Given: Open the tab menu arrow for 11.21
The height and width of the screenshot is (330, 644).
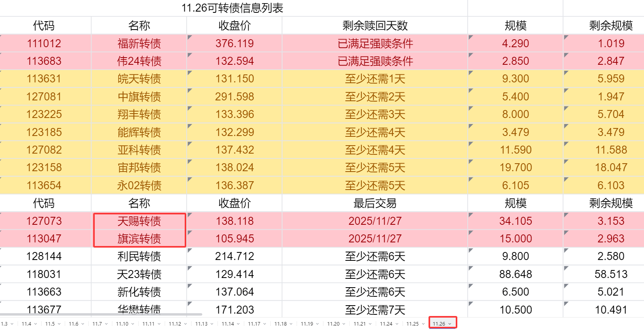Looking at the screenshot, I should 370,324.
